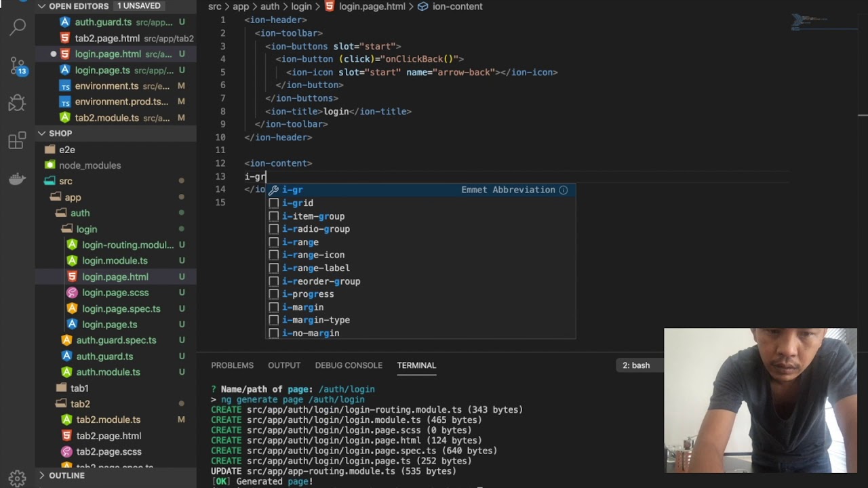Viewport: 868px width, 488px height.
Task: Switch to the Debug Console tab
Action: pyautogui.click(x=349, y=365)
